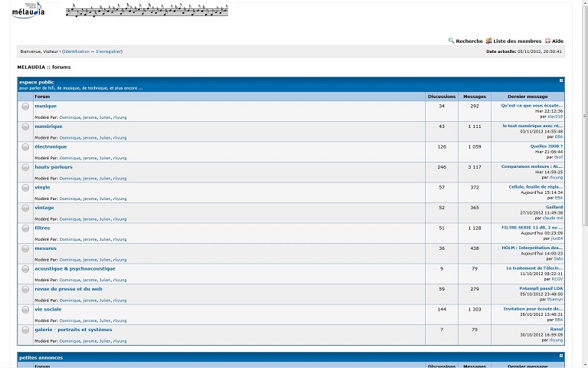This screenshot has width=588, height=368.
Task: Collapse the espace public category
Action: click(x=560, y=80)
